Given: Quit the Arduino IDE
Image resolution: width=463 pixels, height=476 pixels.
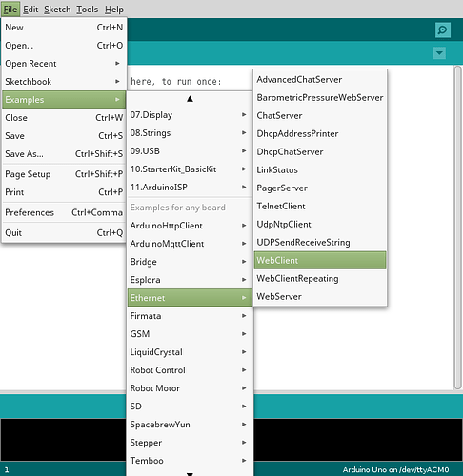Looking at the screenshot, I should click(64, 233).
